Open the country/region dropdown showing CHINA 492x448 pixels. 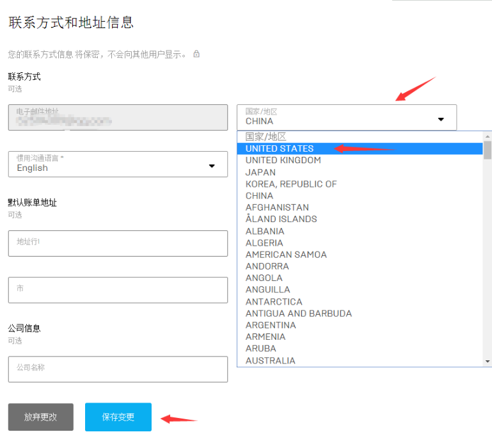pos(347,117)
